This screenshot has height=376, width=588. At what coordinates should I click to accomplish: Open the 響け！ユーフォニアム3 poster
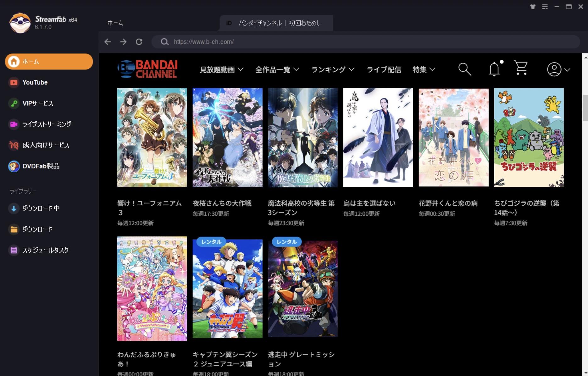(x=152, y=137)
